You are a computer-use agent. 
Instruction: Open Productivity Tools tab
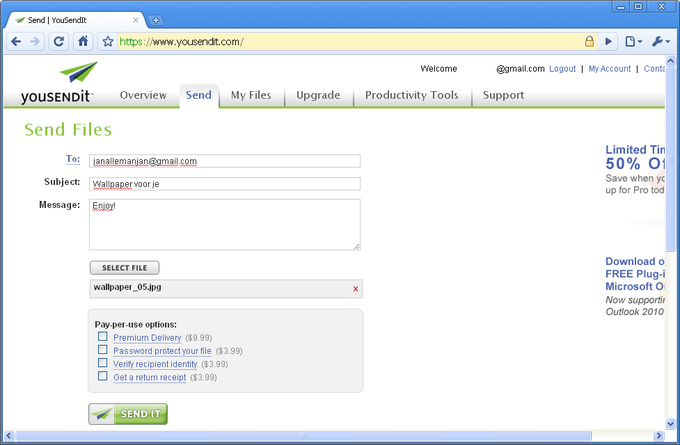pos(412,95)
